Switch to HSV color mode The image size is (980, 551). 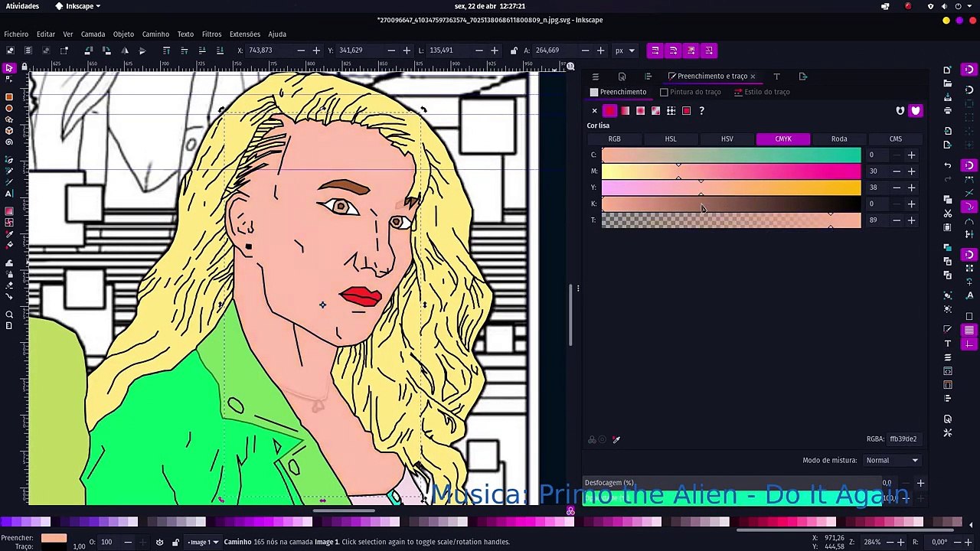(727, 139)
